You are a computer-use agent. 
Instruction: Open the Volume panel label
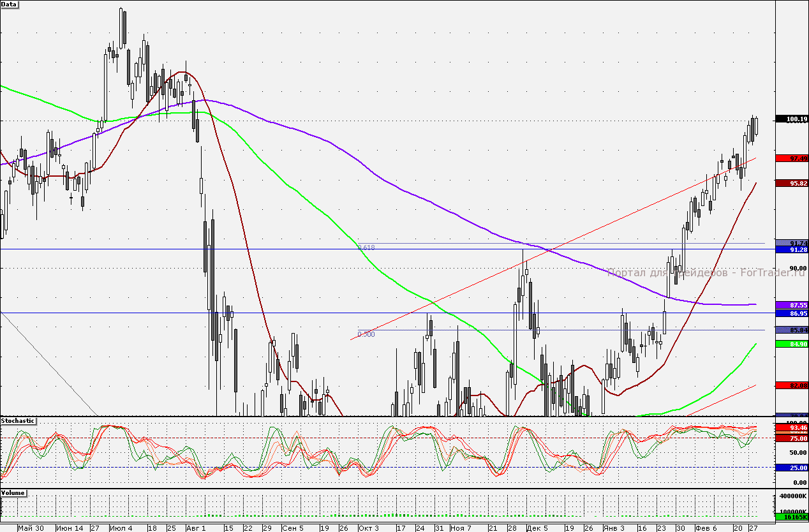coord(14,493)
